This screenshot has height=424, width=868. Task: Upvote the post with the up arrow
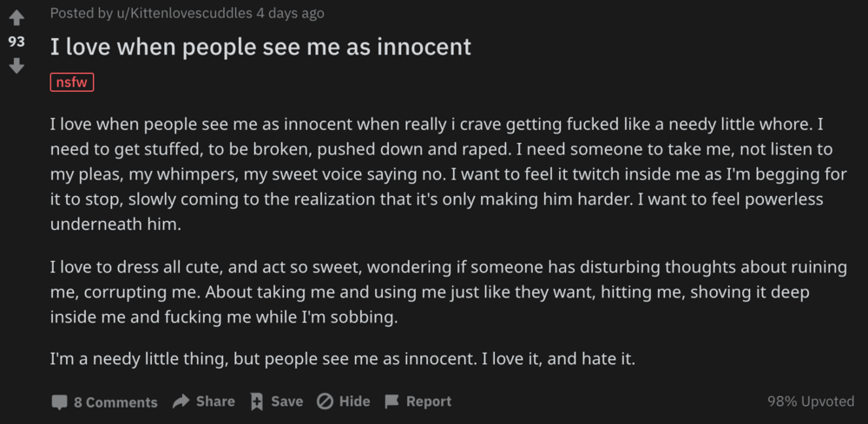[x=16, y=18]
